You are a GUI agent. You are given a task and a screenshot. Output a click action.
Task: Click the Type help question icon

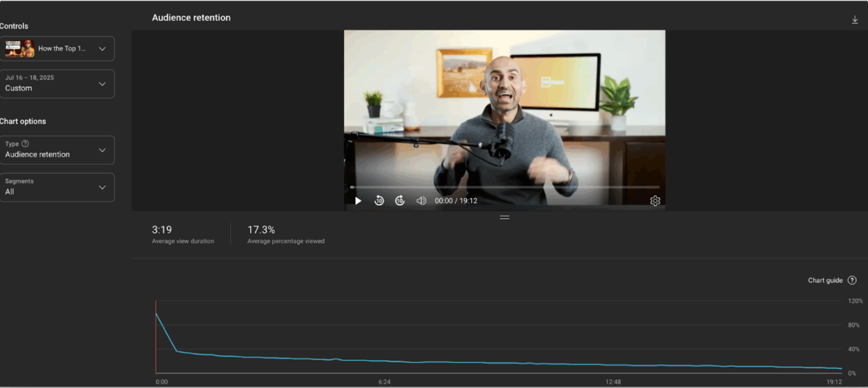coord(25,144)
